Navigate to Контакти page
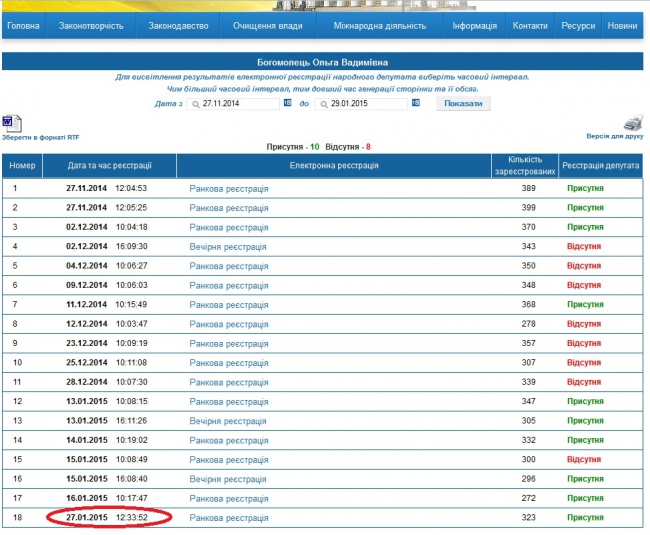This screenshot has height=535, width=650. tap(529, 25)
